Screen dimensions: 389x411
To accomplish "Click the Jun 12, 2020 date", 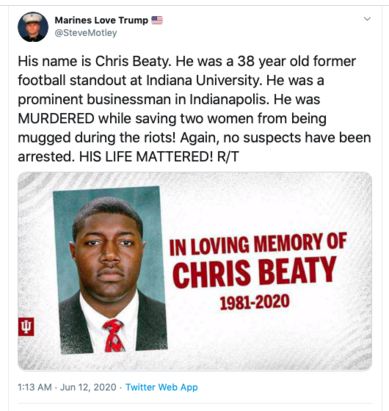I will click(x=88, y=387).
